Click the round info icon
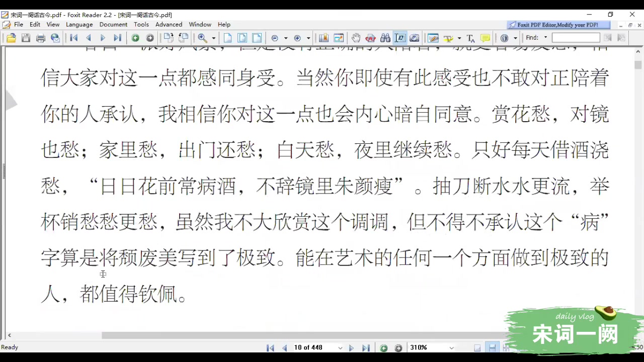The height and width of the screenshot is (362, 644). tap(504, 38)
